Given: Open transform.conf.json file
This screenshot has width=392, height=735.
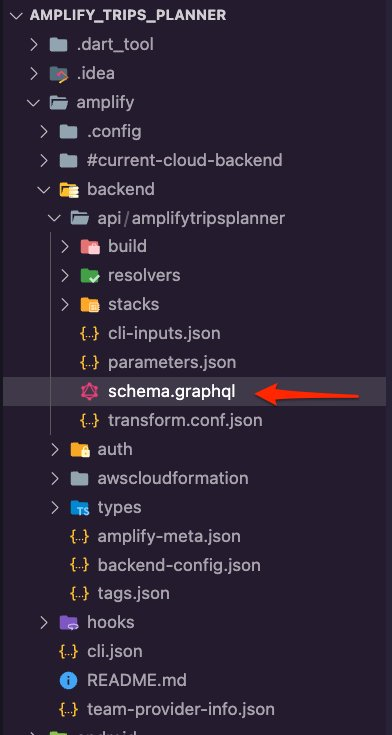Looking at the screenshot, I should tap(185, 420).
